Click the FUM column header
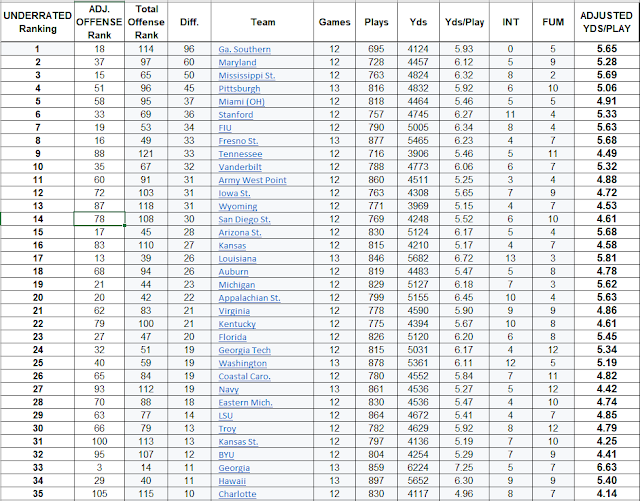 pyautogui.click(x=553, y=22)
